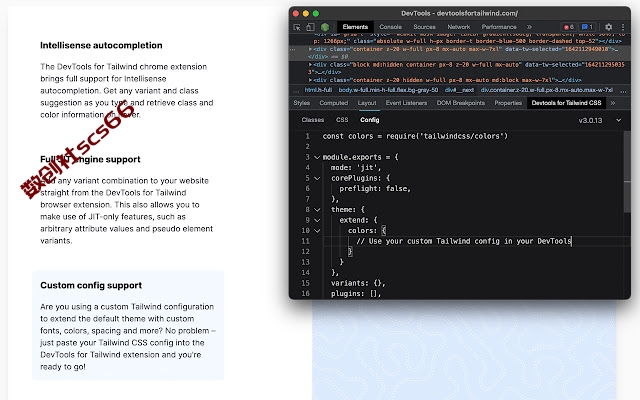Image resolution: width=640 pixels, height=400 pixels.
Task: Click the dots beside selected DOM node
Action: [x=292, y=49]
